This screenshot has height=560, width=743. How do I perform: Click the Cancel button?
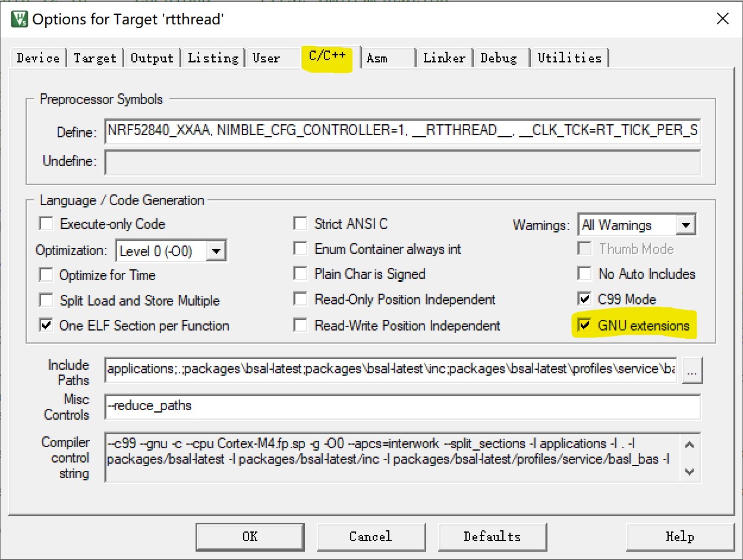click(x=370, y=536)
